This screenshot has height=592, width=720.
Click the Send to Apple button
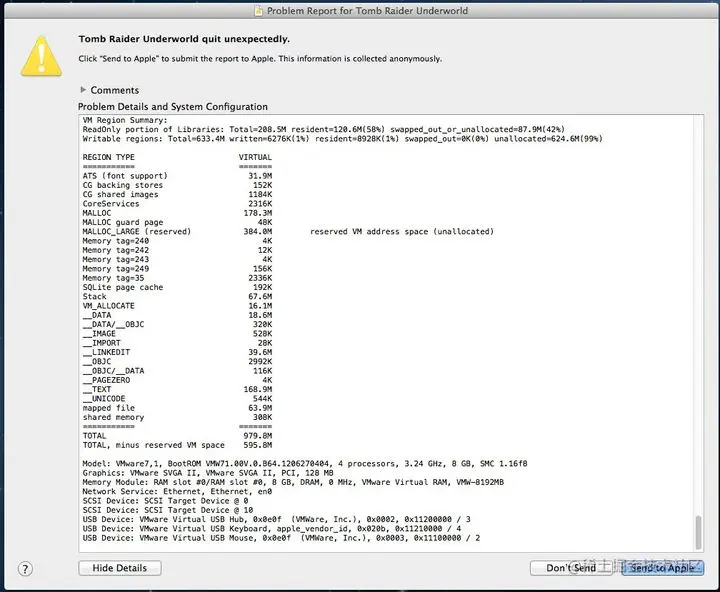tap(663, 568)
